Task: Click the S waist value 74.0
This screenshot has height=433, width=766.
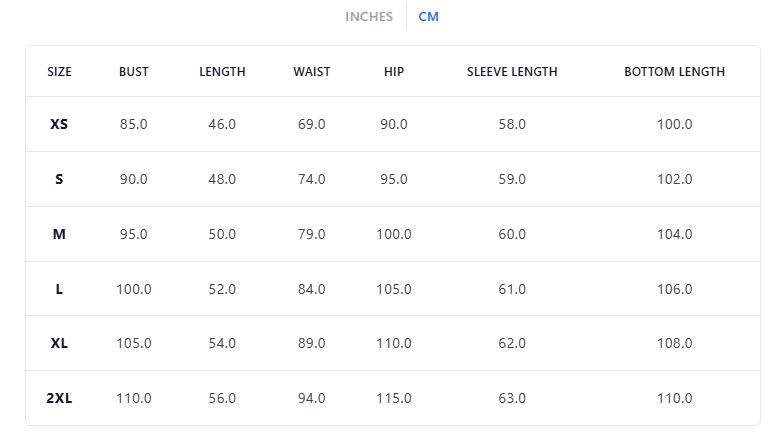Action: 311,179
